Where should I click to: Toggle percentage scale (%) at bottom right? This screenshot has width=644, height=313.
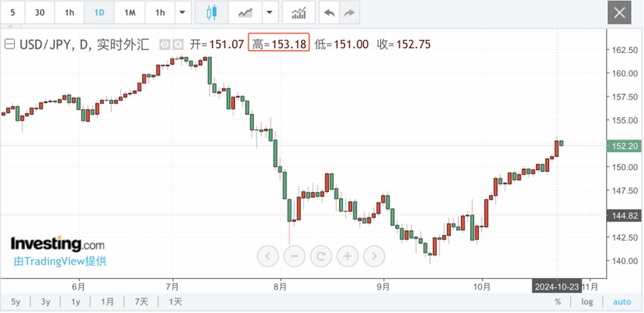click(x=557, y=301)
